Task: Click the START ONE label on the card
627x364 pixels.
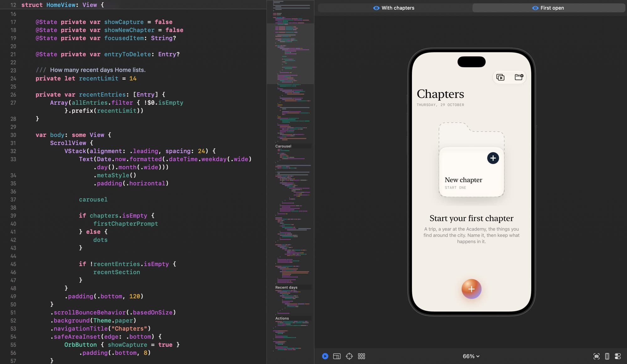Action: (x=455, y=188)
